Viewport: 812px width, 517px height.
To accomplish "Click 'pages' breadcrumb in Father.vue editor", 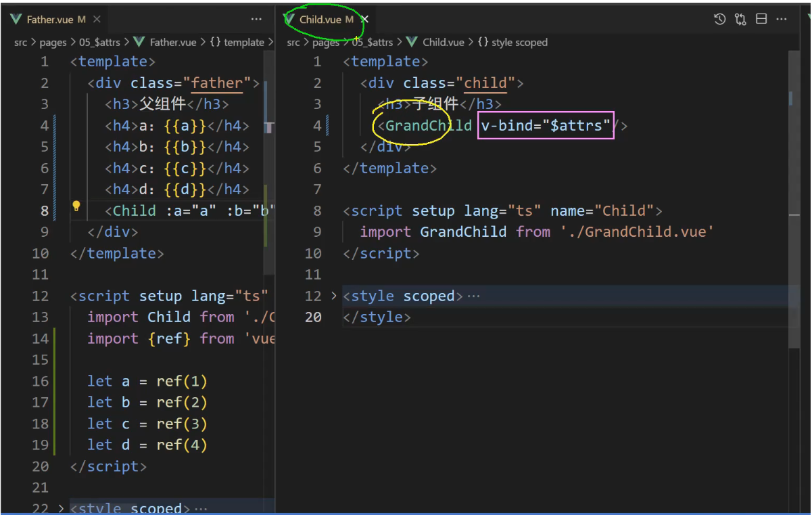I will (x=53, y=42).
